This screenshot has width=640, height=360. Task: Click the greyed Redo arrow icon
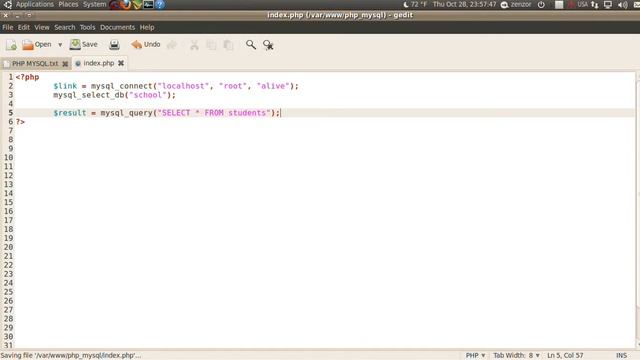172,45
